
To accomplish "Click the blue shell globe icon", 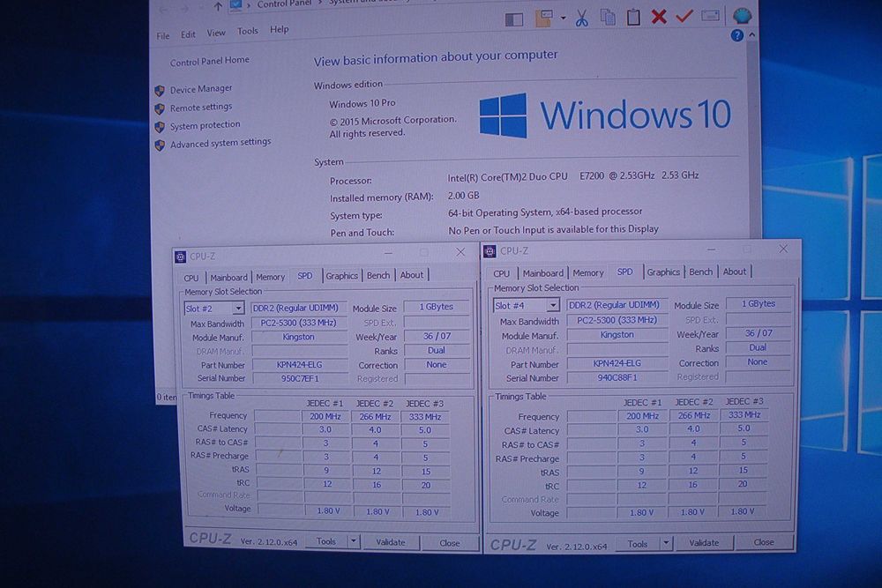I will [742, 16].
